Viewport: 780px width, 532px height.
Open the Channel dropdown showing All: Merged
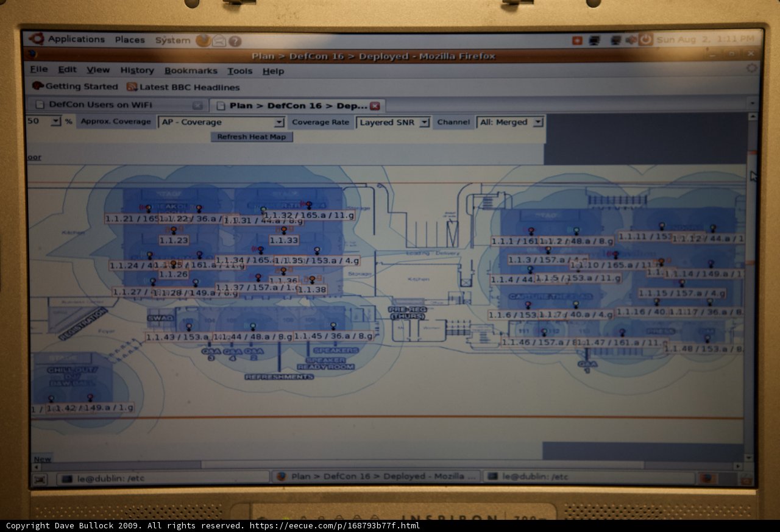point(510,122)
